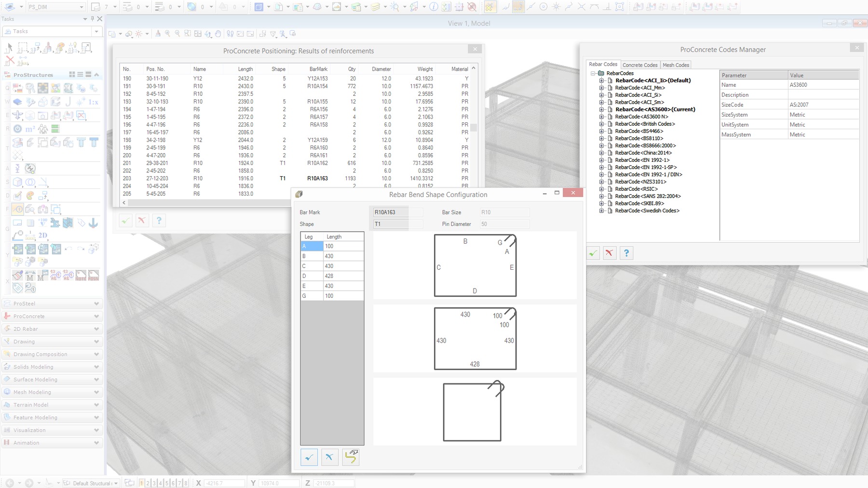Switch to the Concrete Codes tab
This screenshot has height=488, width=868.
639,65
